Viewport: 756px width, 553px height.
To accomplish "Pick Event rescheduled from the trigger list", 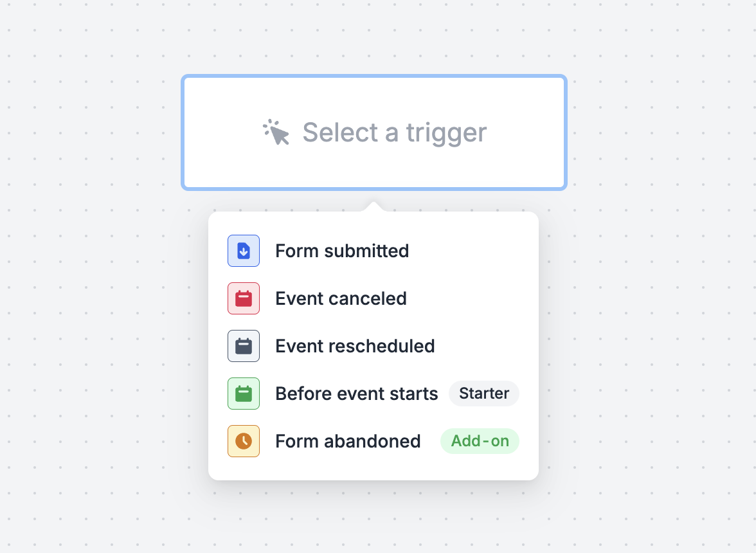I will pyautogui.click(x=373, y=346).
